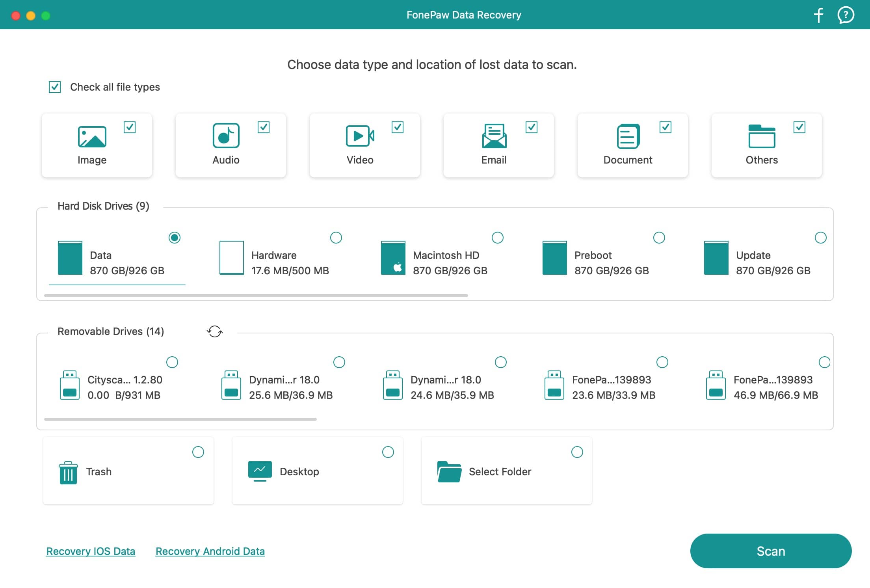Click the Document file type icon
Screen dimensions: 870x588
pyautogui.click(x=628, y=136)
